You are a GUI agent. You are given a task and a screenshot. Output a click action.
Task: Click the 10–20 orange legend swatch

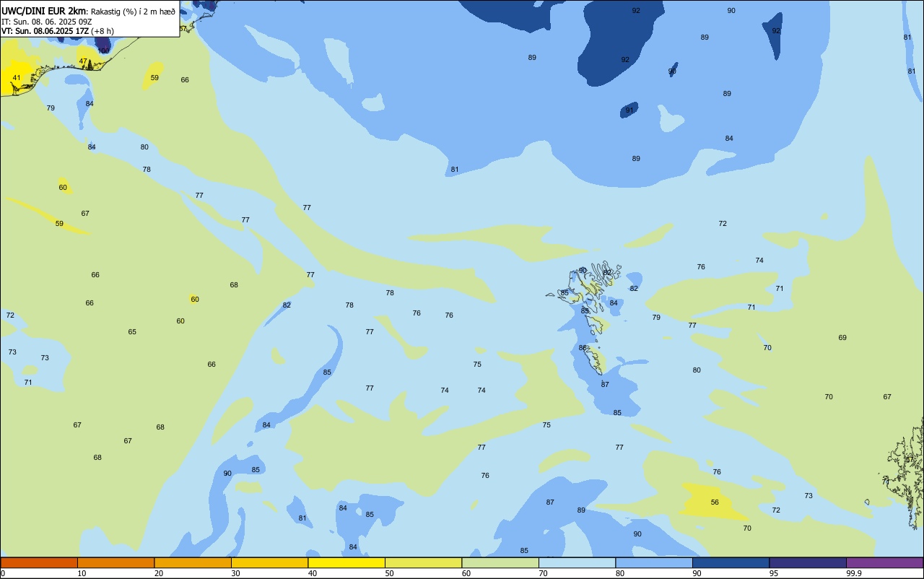click(115, 562)
